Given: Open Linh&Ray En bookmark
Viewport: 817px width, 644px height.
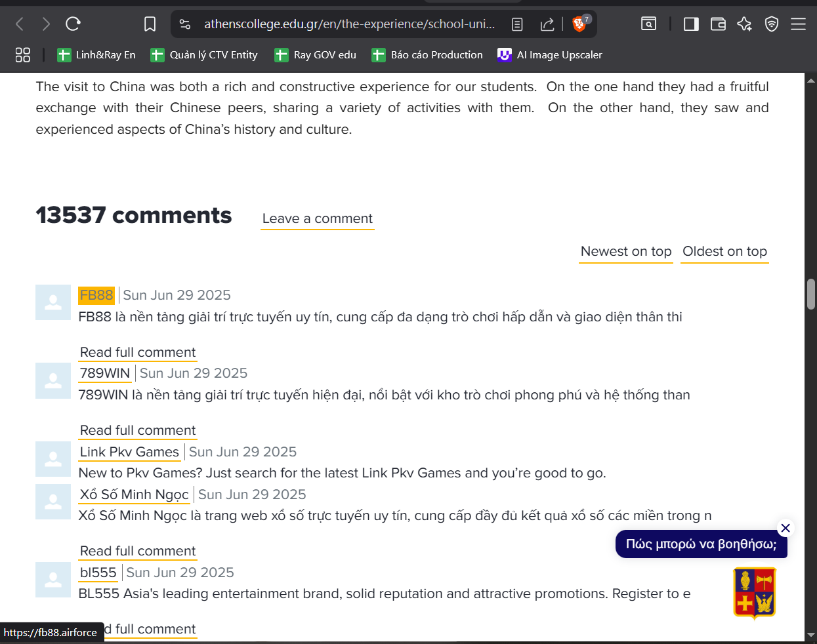Looking at the screenshot, I should coord(96,55).
